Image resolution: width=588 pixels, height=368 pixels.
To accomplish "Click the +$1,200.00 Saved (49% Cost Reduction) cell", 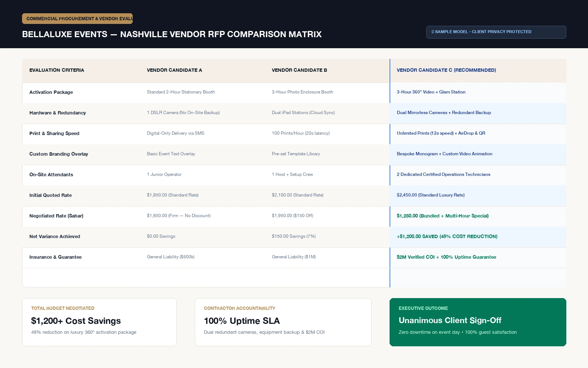I will click(x=447, y=237).
